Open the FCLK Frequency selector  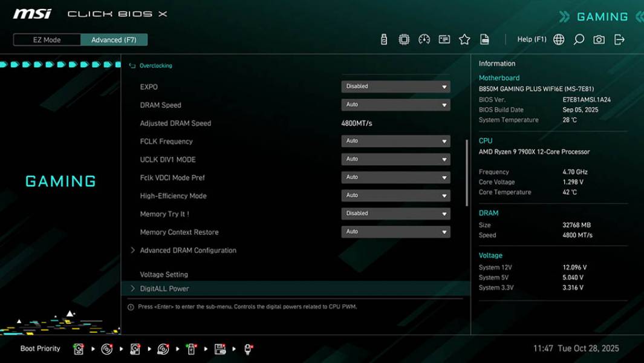point(395,140)
